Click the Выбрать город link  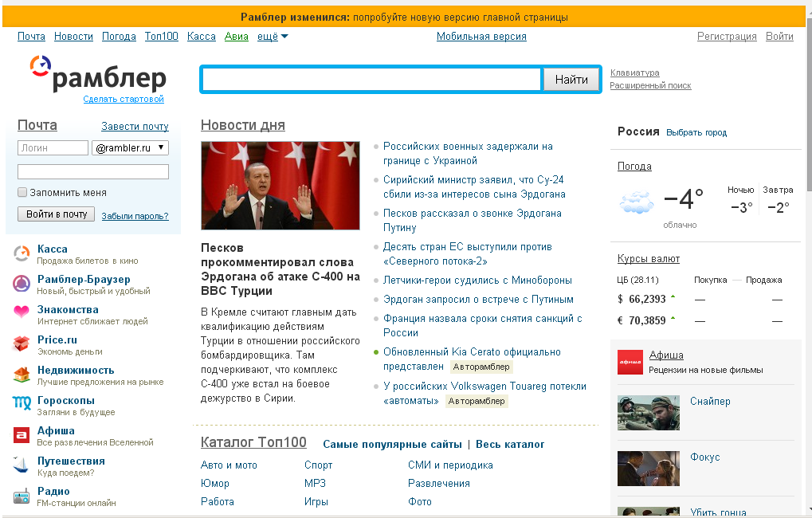[x=696, y=132]
